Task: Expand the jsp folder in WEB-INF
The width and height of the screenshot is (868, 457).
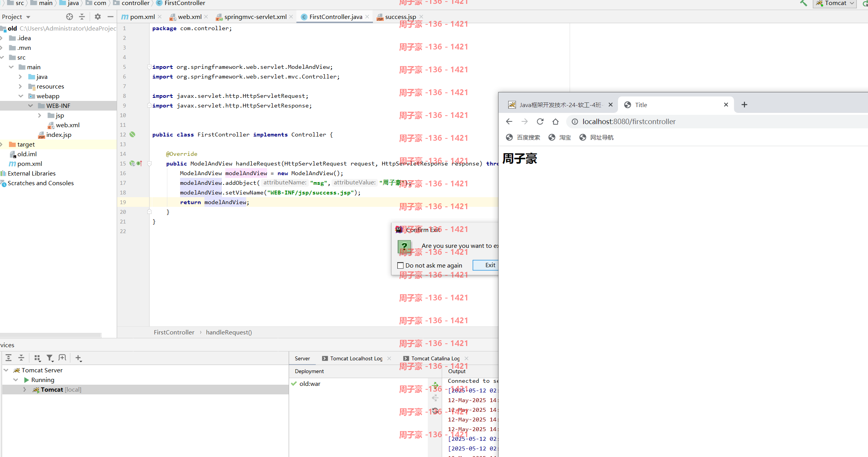Action: click(x=40, y=115)
